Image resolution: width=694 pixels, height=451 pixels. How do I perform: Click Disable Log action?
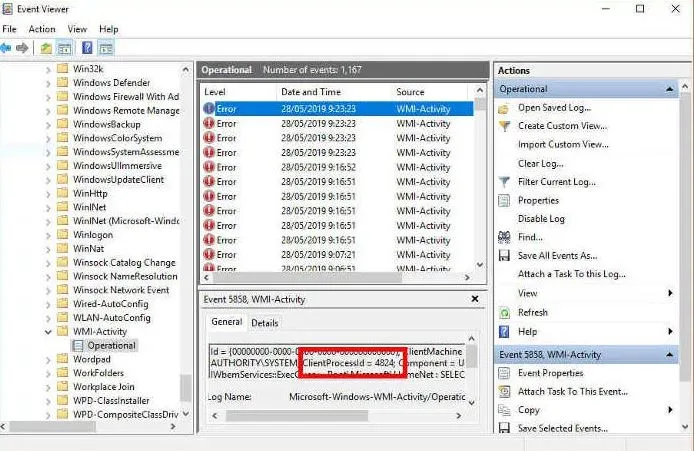[x=541, y=219]
